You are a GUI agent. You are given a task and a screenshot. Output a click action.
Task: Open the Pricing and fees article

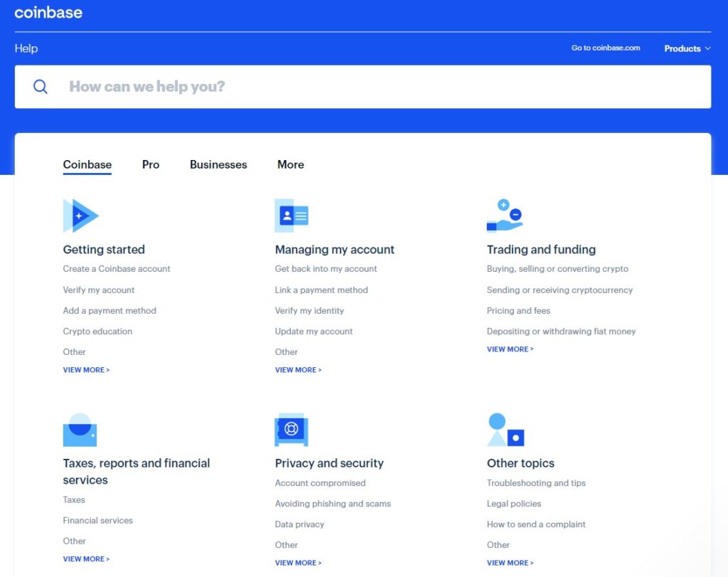518,310
